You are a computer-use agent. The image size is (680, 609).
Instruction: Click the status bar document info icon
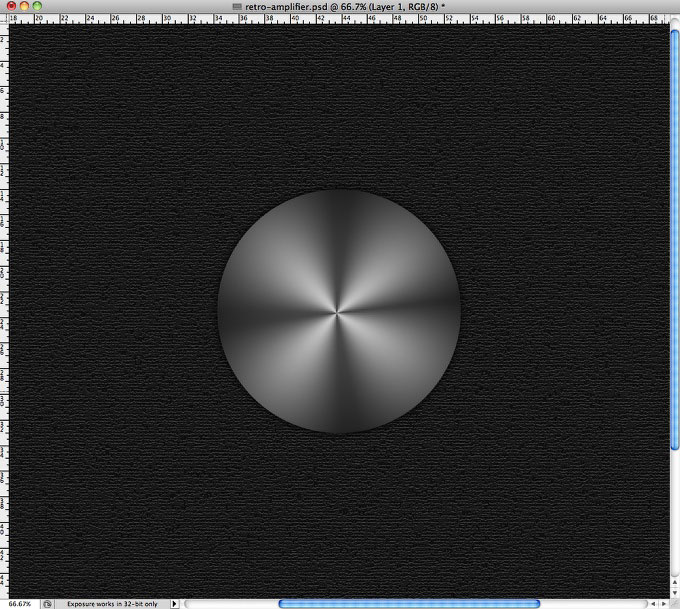point(47,604)
